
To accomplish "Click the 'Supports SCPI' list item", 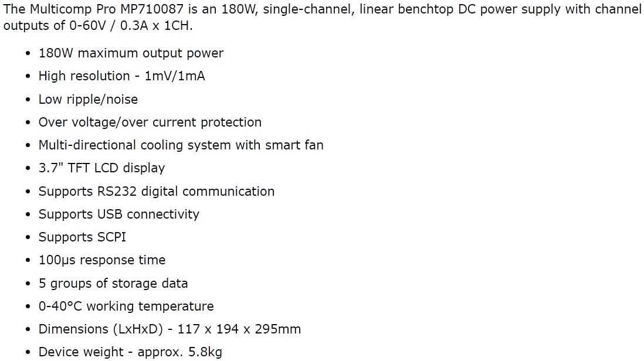I will coord(82,237).
